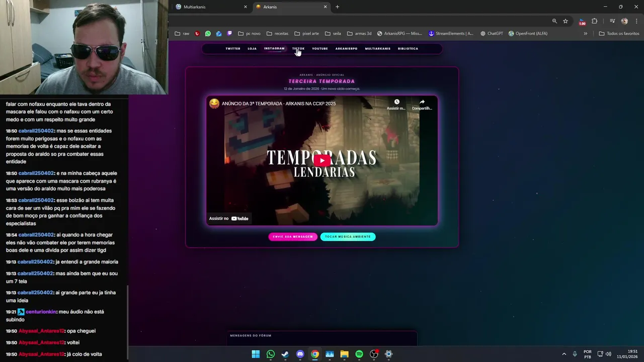The height and width of the screenshot is (362, 644).
Task: Open the ARKANISRPG nav menu item
Action: [346, 49]
